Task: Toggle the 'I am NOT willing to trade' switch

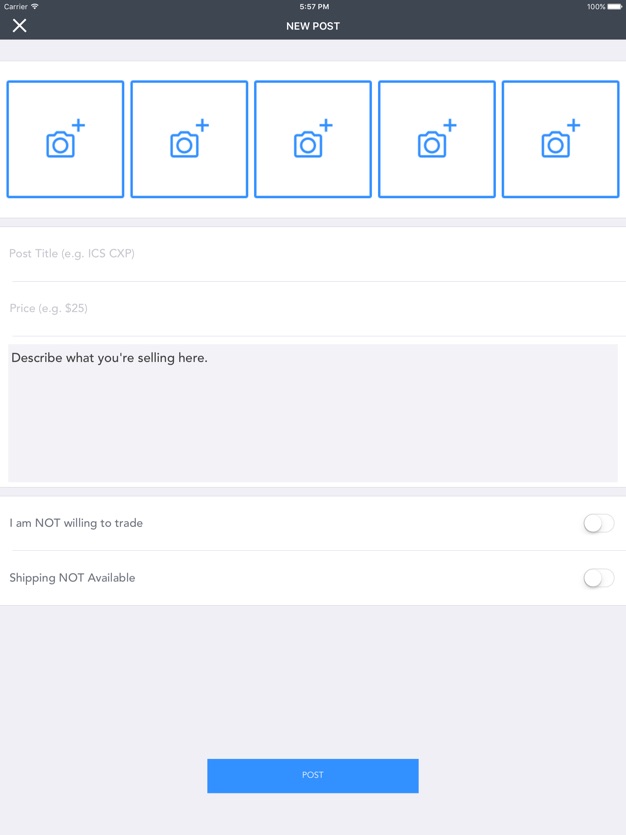Action: (x=598, y=523)
